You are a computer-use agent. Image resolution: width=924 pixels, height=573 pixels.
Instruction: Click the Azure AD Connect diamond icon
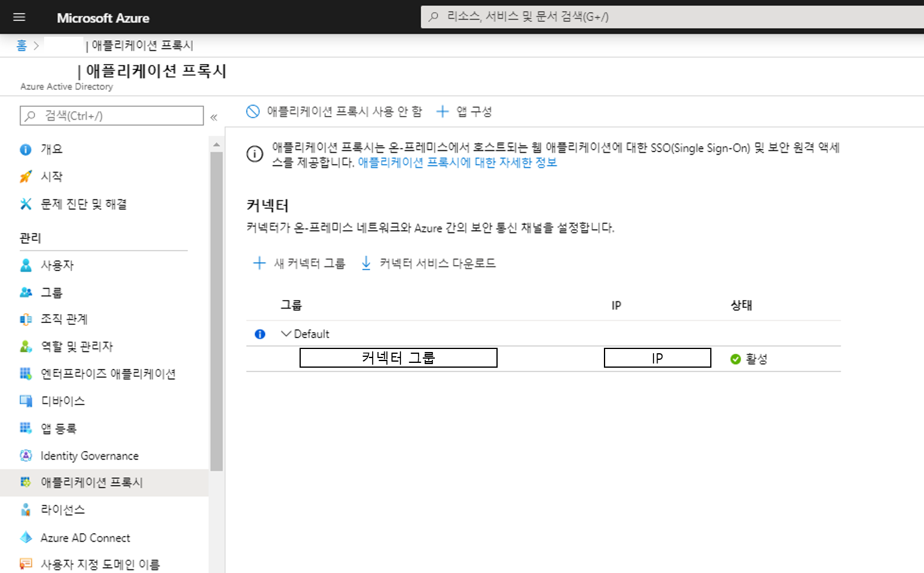pyautogui.click(x=25, y=537)
